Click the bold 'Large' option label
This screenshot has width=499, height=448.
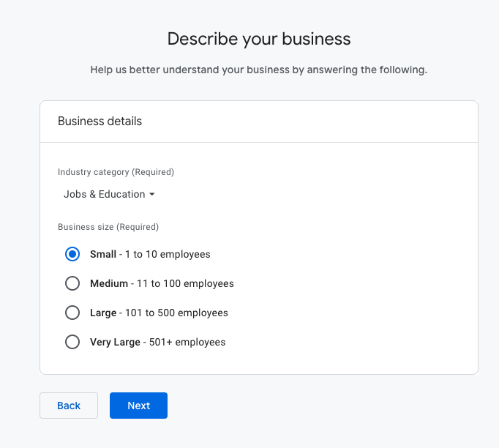(103, 313)
